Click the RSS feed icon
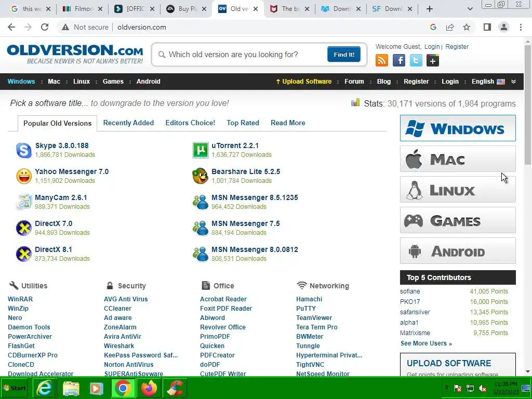 pos(382,61)
